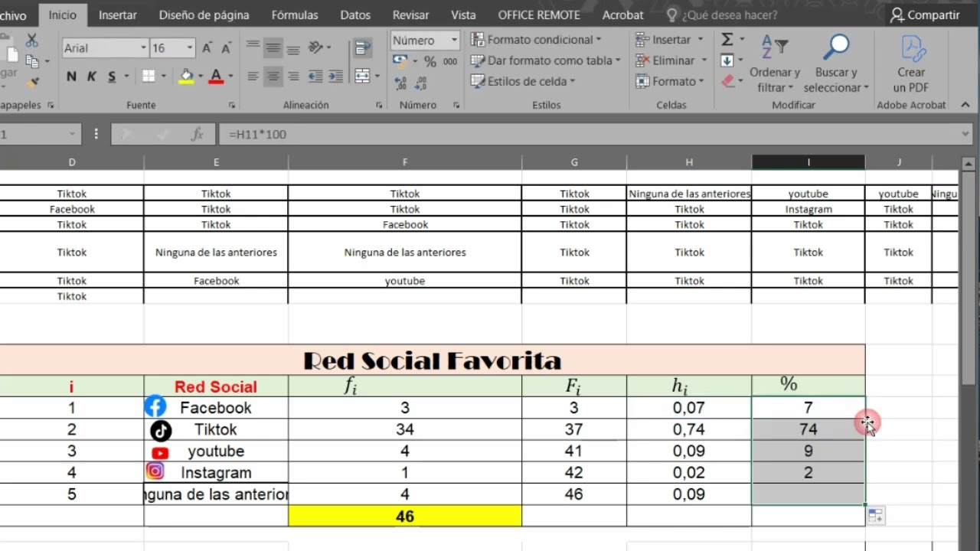
Task: Align text left
Action: tap(253, 77)
